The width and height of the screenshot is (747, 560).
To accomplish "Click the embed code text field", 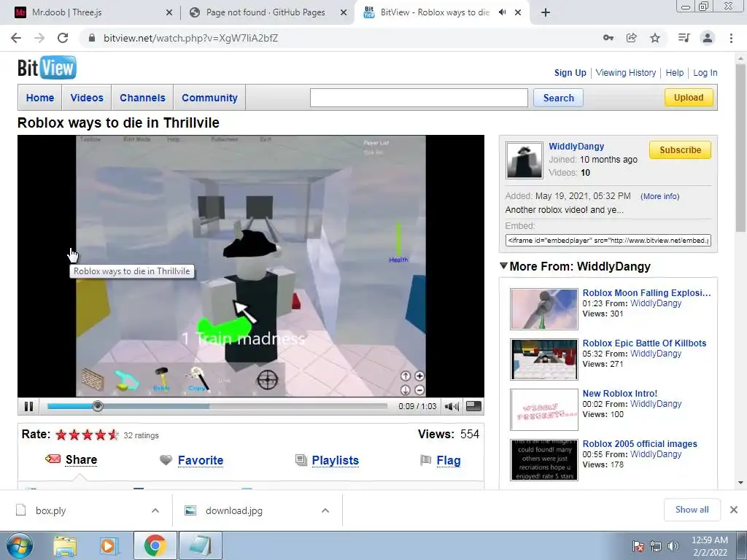I will coord(608,241).
